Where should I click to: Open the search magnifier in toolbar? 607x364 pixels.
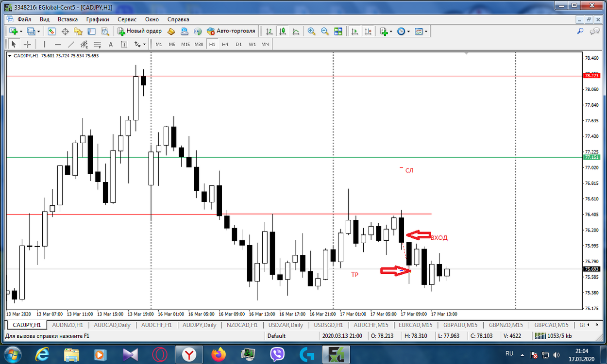coord(580,31)
